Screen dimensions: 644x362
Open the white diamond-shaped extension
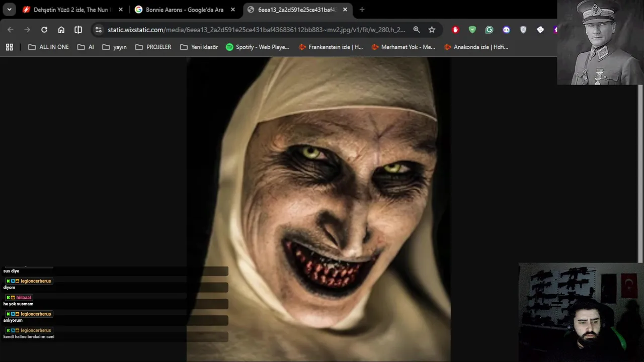coord(540,30)
